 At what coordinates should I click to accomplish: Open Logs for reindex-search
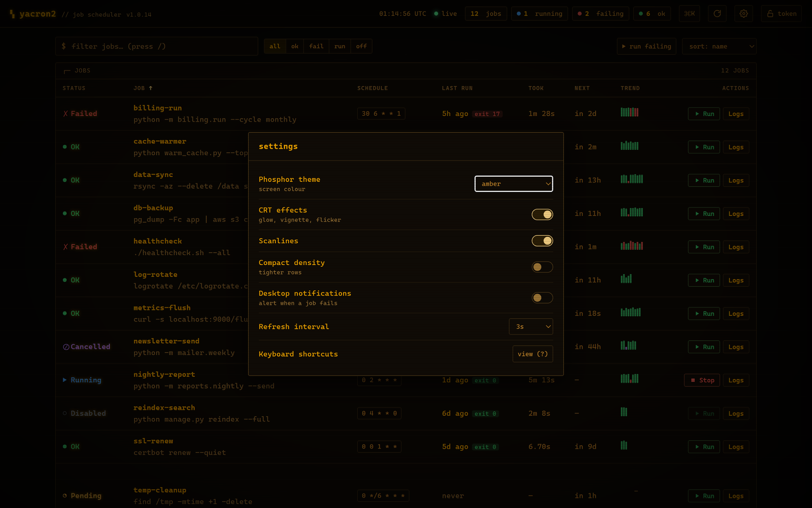click(736, 413)
